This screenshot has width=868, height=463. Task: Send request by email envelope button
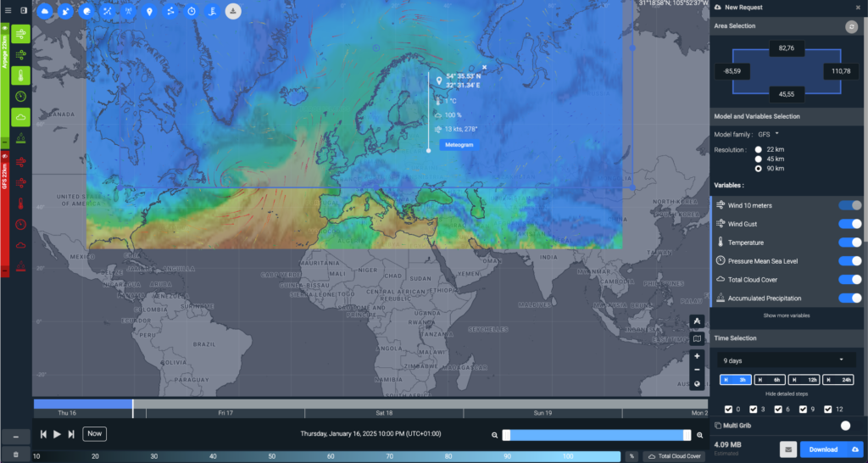(x=788, y=449)
